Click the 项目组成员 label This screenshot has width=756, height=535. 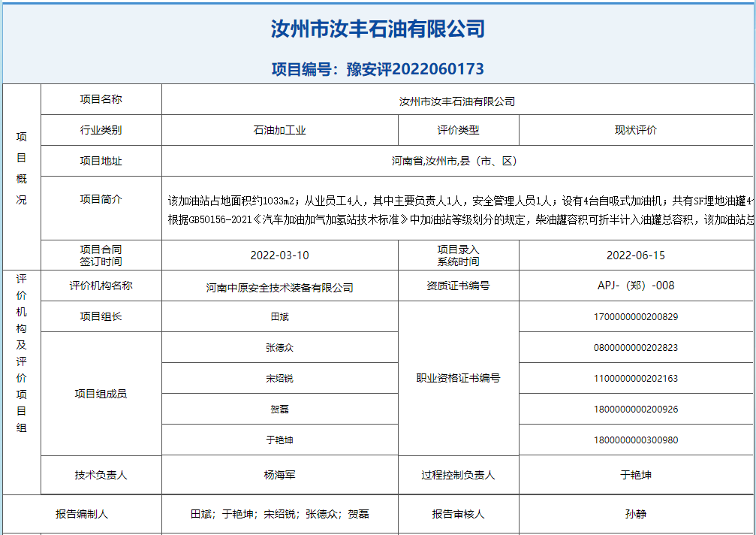click(101, 394)
